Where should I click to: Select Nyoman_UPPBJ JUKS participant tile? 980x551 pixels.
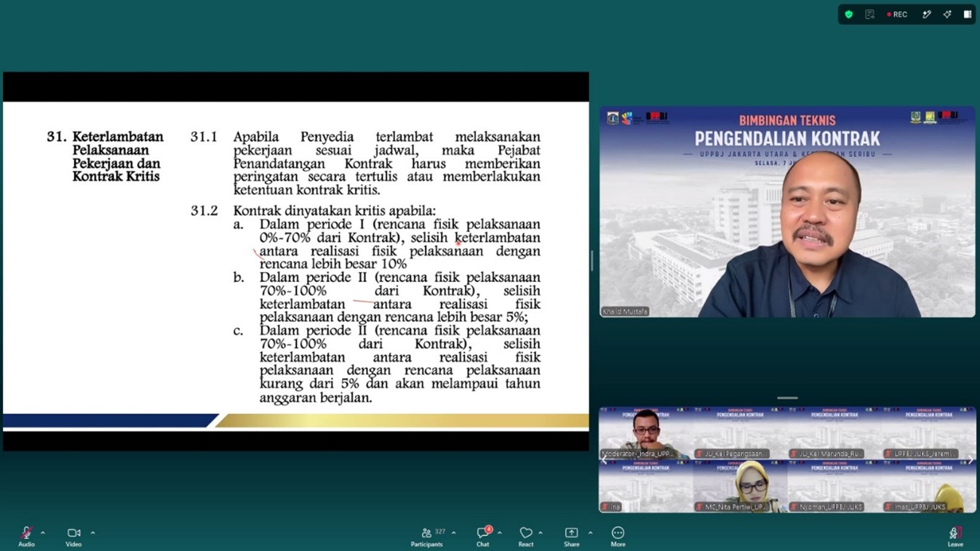[834, 486]
